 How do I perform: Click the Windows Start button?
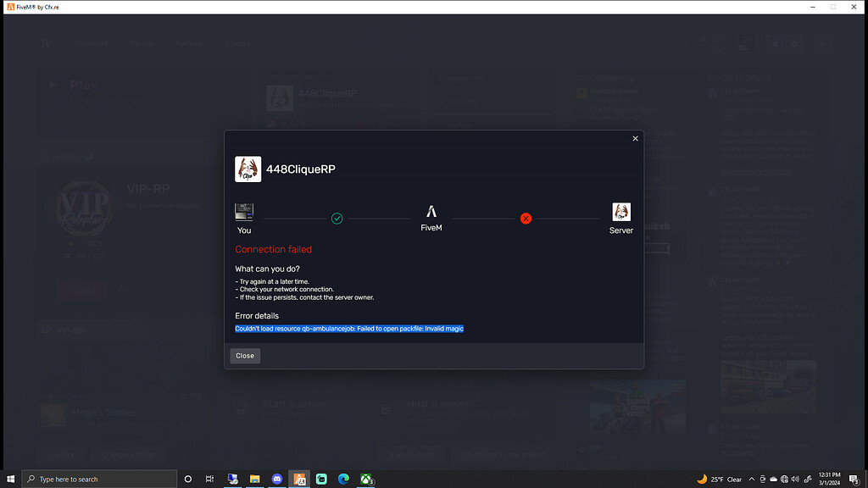point(10,480)
